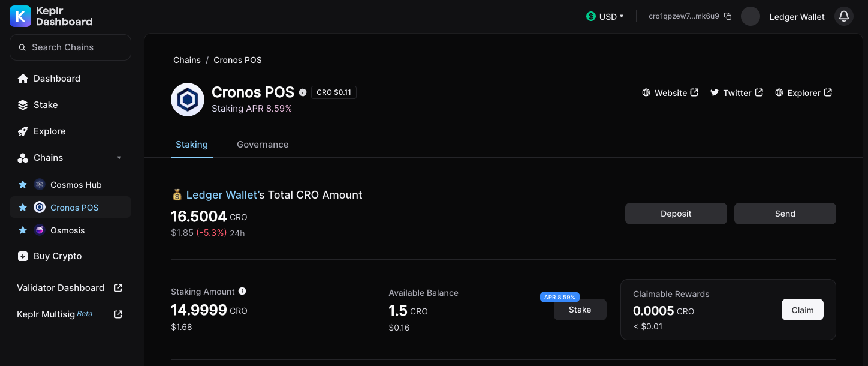Click the info icon beside Staking Amount

click(242, 291)
